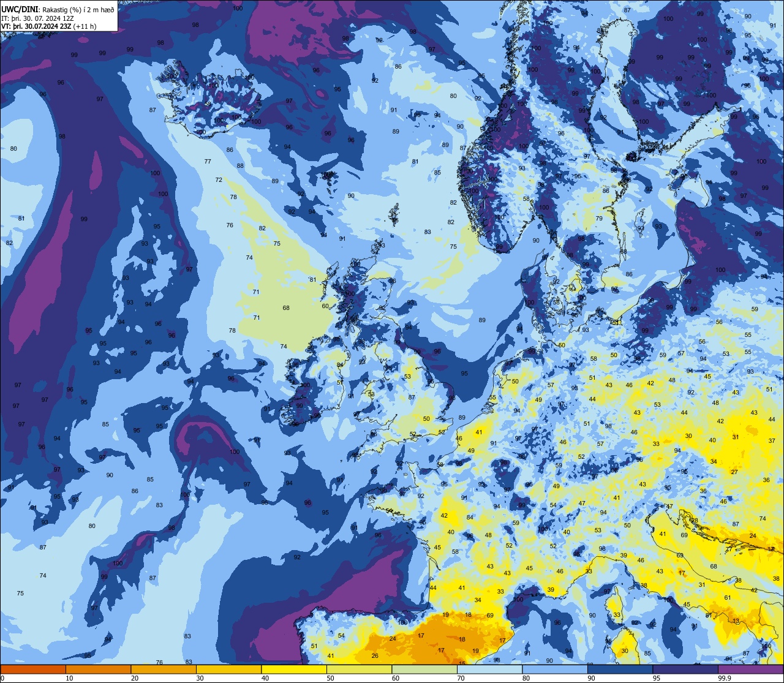Click the legend tick label 70
Image resolution: width=784 pixels, height=683 pixels.
(x=461, y=678)
